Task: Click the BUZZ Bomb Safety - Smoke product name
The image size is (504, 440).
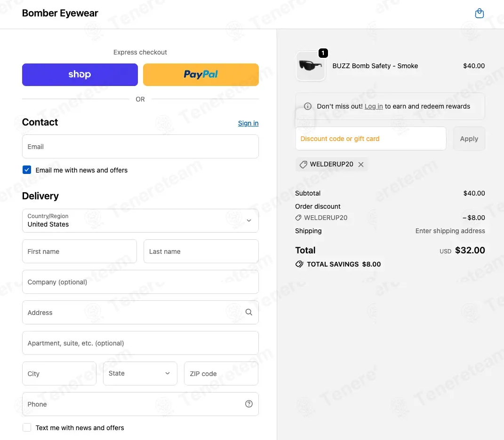Action: point(375,66)
